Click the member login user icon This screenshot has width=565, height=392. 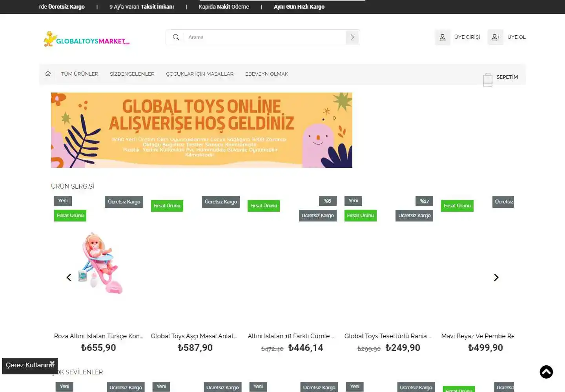(x=442, y=37)
